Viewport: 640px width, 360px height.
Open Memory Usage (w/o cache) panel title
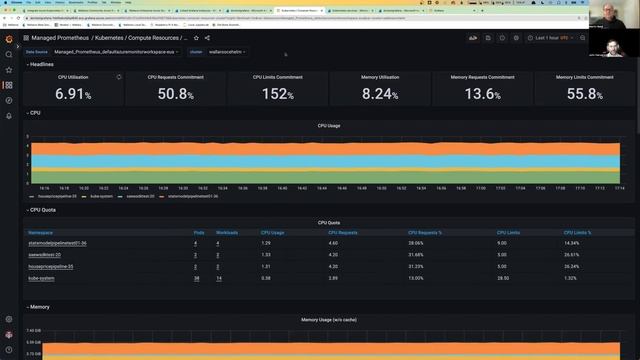(329, 320)
